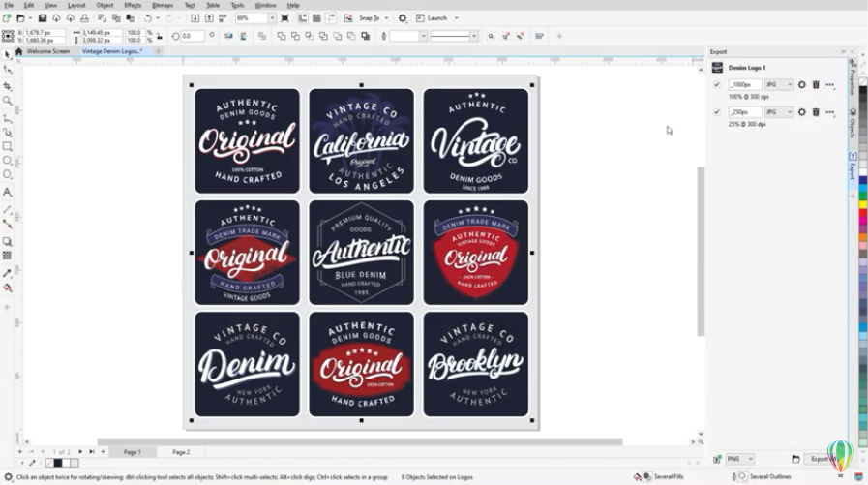Open the File menu

click(9, 5)
